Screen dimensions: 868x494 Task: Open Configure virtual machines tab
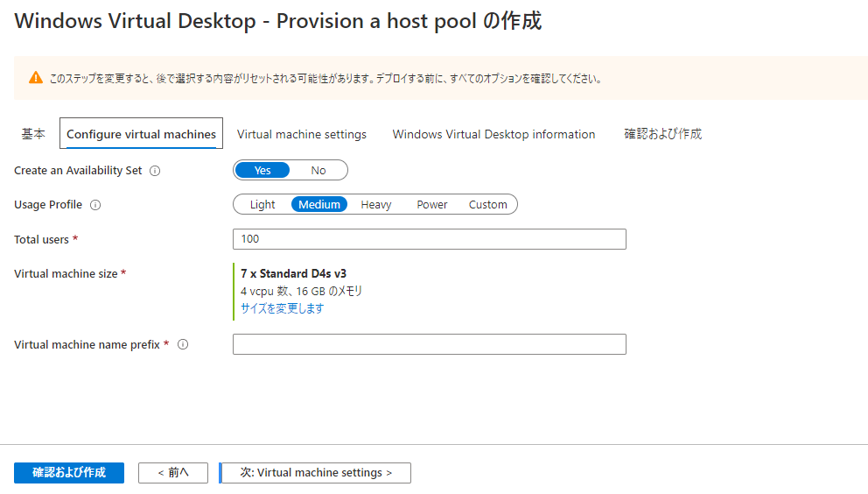(x=141, y=134)
